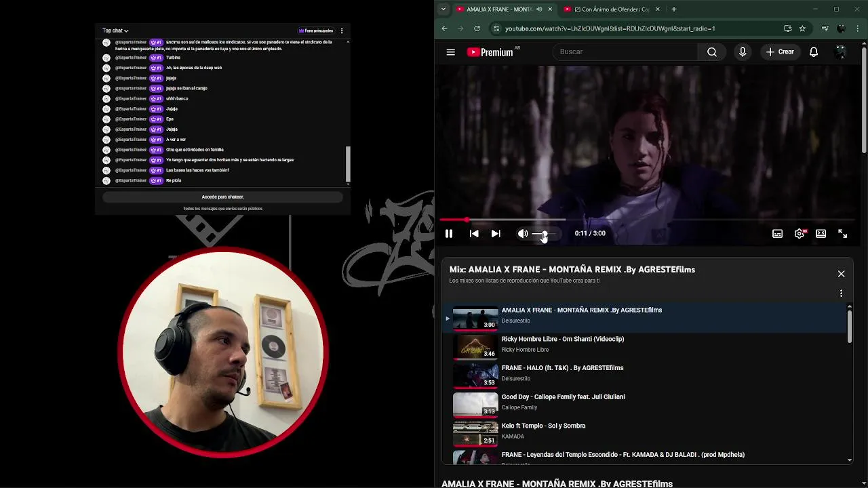868x488 pixels.
Task: Click the YouTube page vertical scrollbar
Action: coord(864,100)
